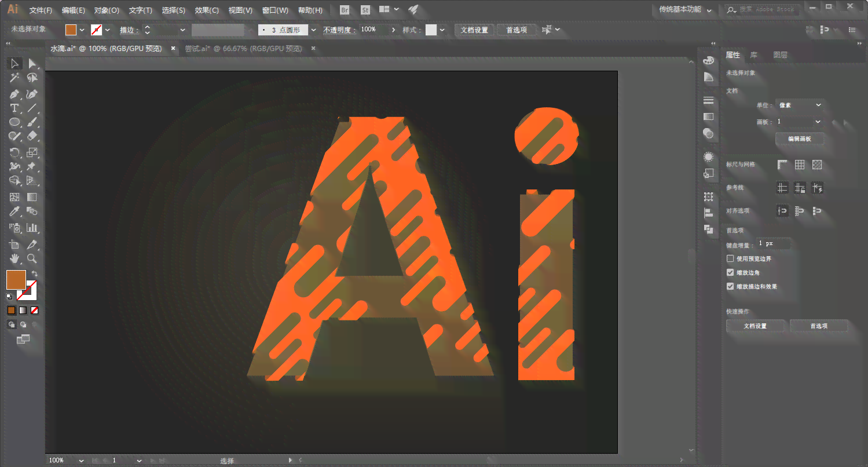Click the Bridge (Br) icon
The height and width of the screenshot is (467, 868).
point(345,10)
